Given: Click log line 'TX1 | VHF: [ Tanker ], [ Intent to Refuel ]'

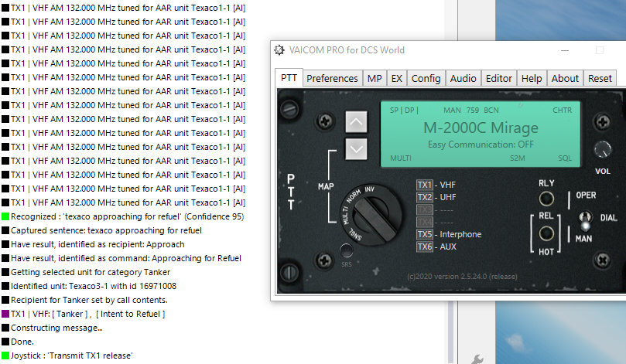Looking at the screenshot, I should click(x=88, y=314).
